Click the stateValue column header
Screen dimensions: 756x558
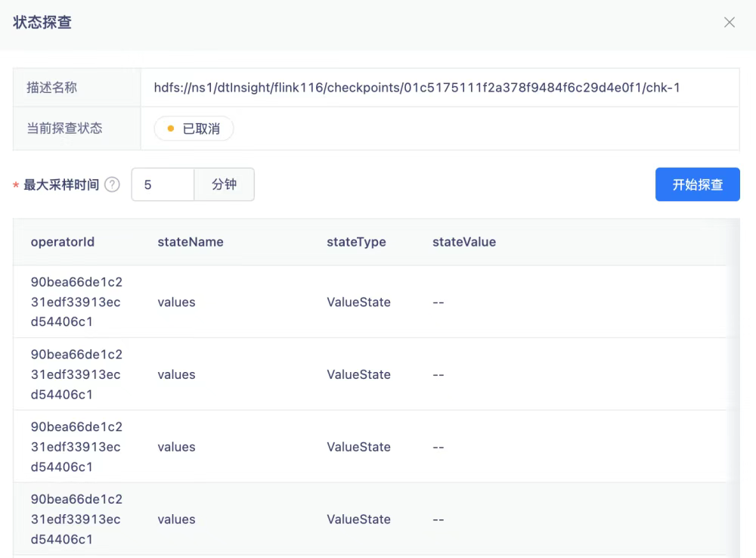click(464, 242)
